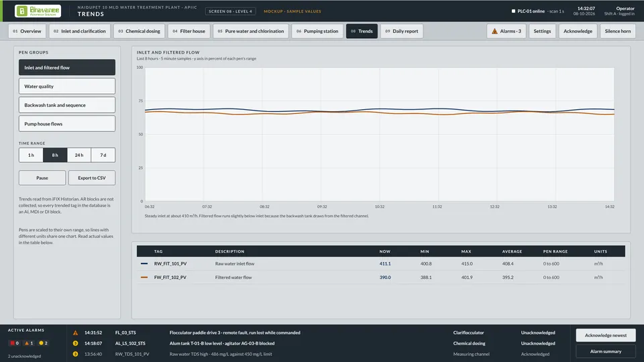Viewport: 644px width, 362px height.
Task: Click the MOCKUP · SAMPLE VALUES label
Action: (292, 11)
